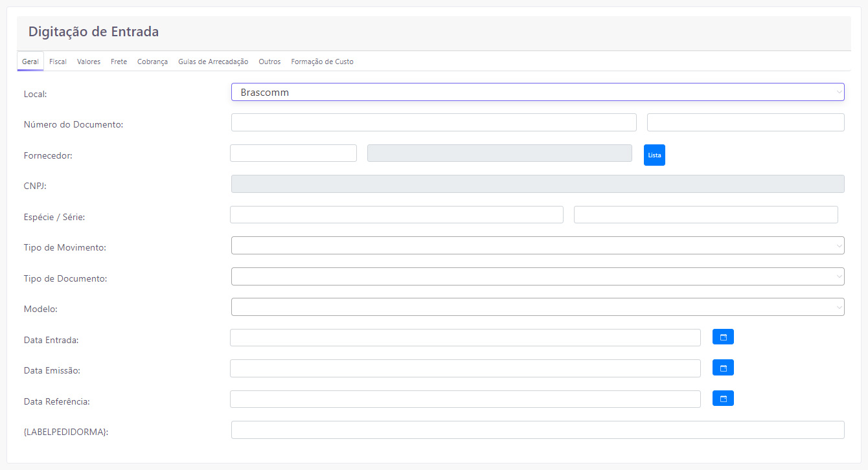Go to the Cobrança tab
This screenshot has width=868, height=470.
pyautogui.click(x=152, y=62)
